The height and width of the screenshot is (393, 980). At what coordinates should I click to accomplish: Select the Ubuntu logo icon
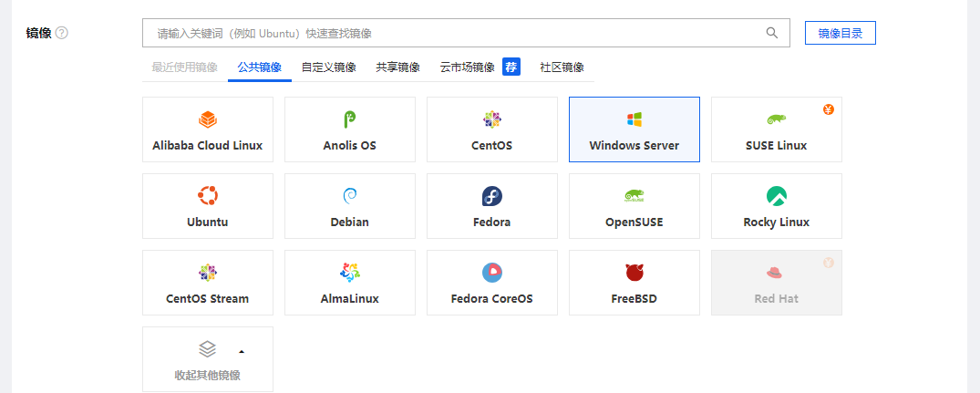(207, 196)
